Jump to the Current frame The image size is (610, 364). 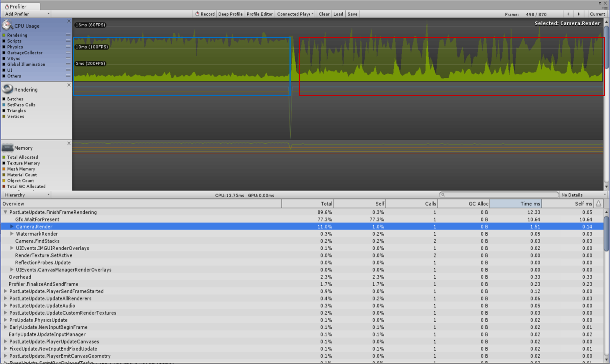coord(597,14)
